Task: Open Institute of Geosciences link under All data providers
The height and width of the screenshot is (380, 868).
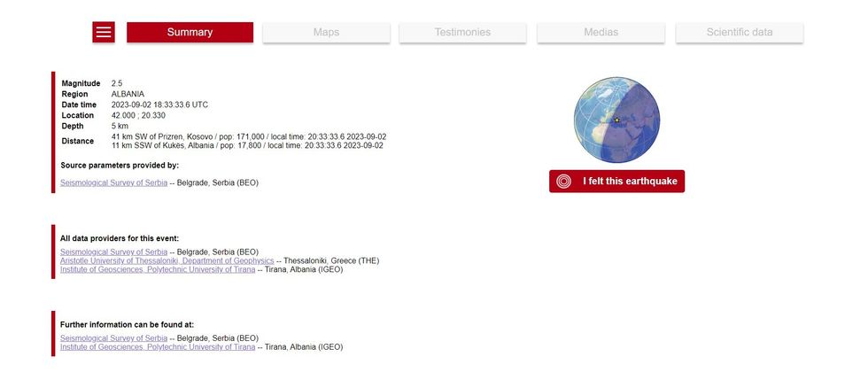Action: pyautogui.click(x=158, y=269)
